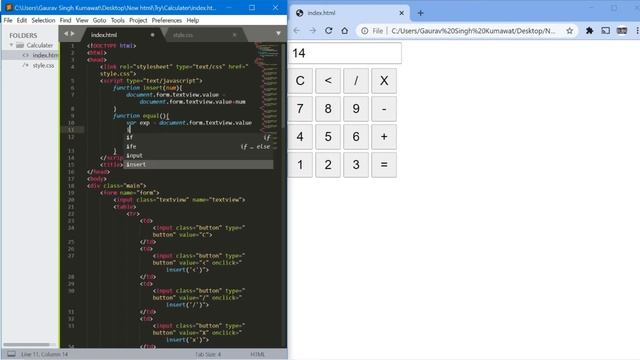
Task: Open the tab list dropdown arrow
Action: coord(278,33)
